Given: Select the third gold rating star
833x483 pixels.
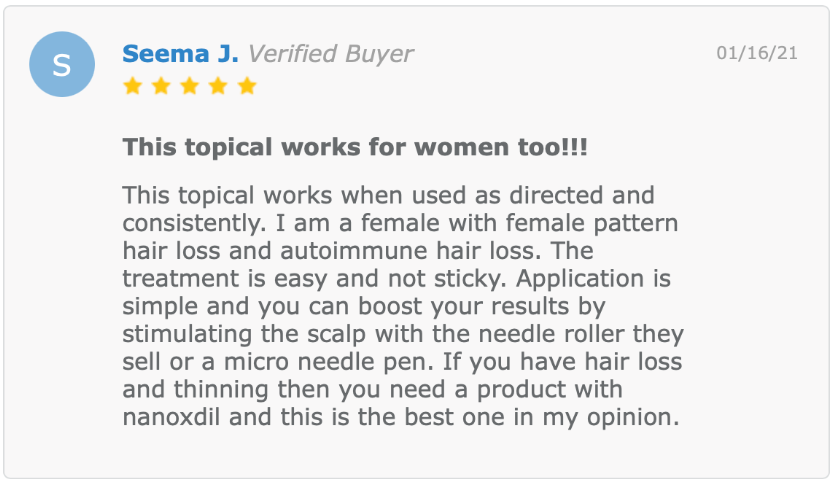Looking at the screenshot, I should 190,86.
